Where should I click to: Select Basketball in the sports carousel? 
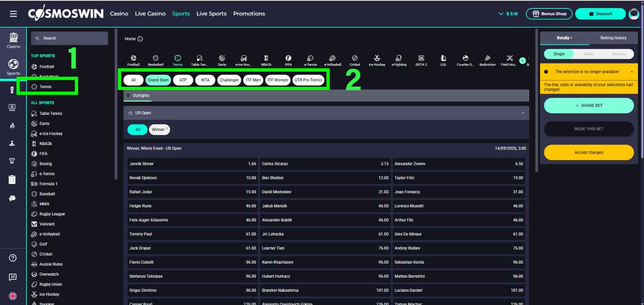pos(155,60)
